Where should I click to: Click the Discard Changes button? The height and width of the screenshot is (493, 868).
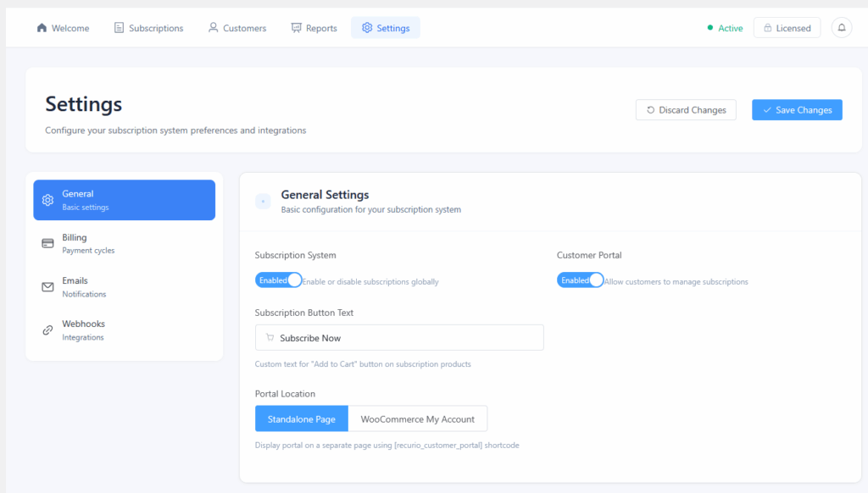[x=686, y=110]
